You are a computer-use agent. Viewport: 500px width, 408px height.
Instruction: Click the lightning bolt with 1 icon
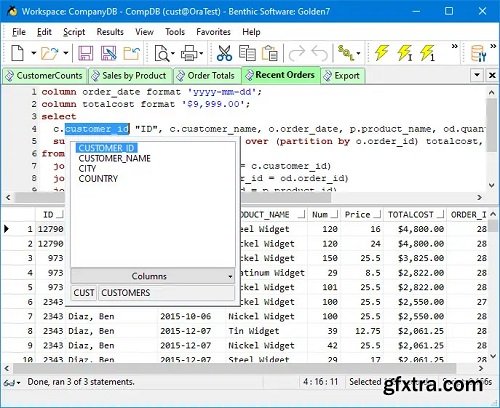[427, 53]
